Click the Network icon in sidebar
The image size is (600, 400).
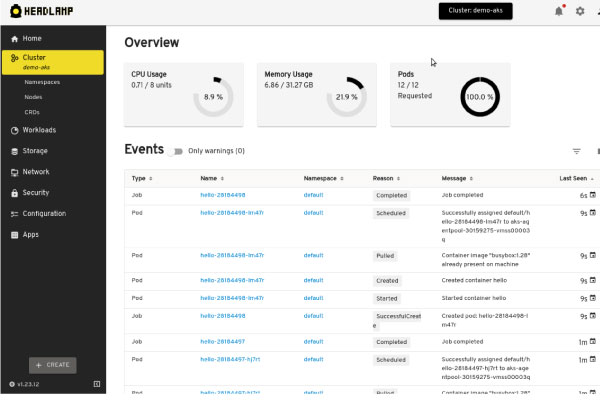(x=15, y=172)
